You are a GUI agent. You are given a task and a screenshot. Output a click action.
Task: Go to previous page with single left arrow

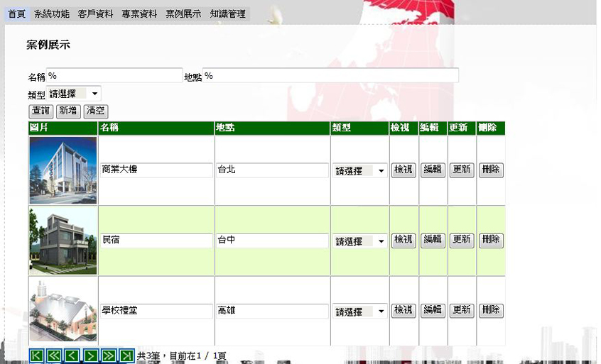(x=72, y=355)
